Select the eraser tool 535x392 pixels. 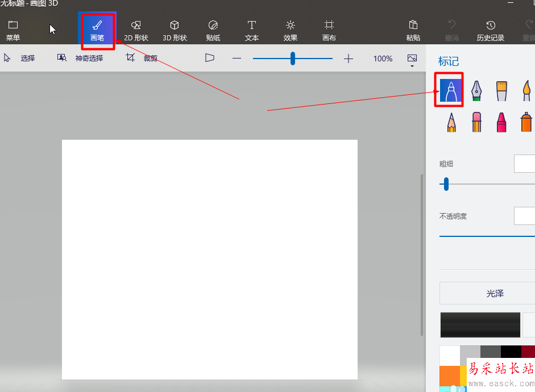click(x=476, y=122)
